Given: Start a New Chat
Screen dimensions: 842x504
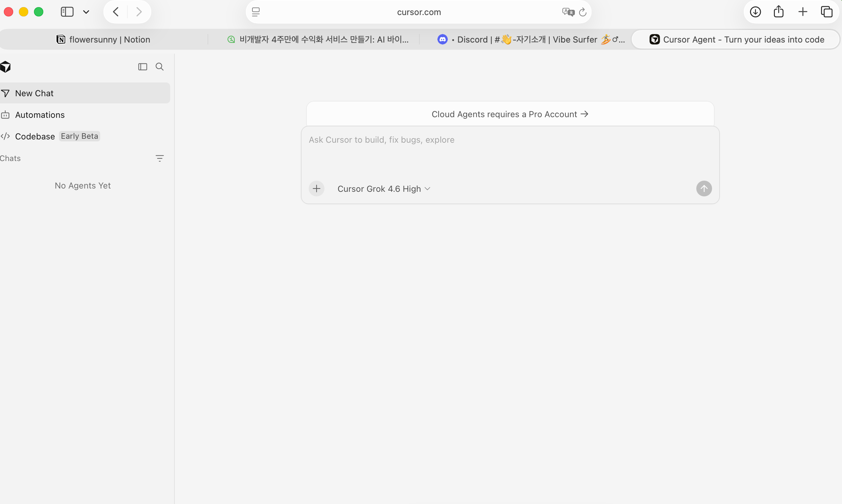Looking at the screenshot, I should pos(85,93).
